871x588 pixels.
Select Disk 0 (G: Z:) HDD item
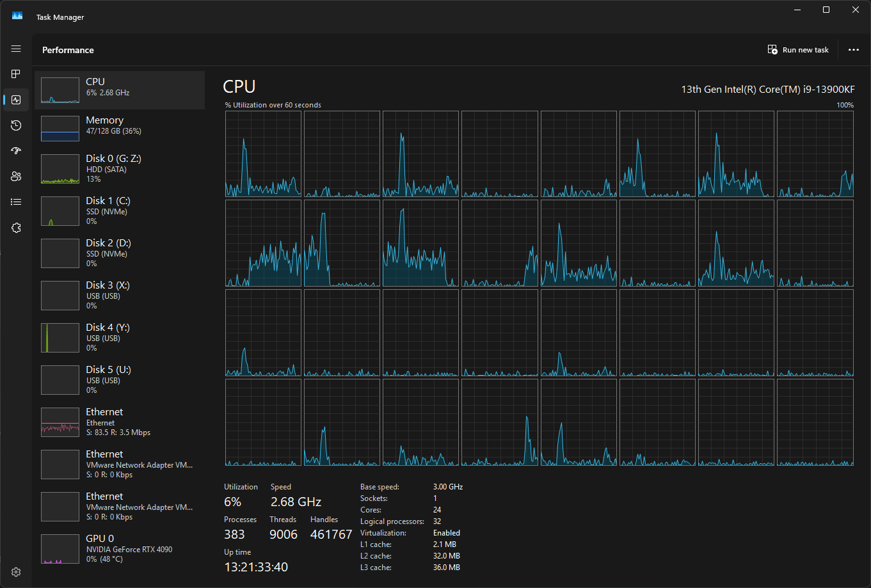pyautogui.click(x=120, y=168)
